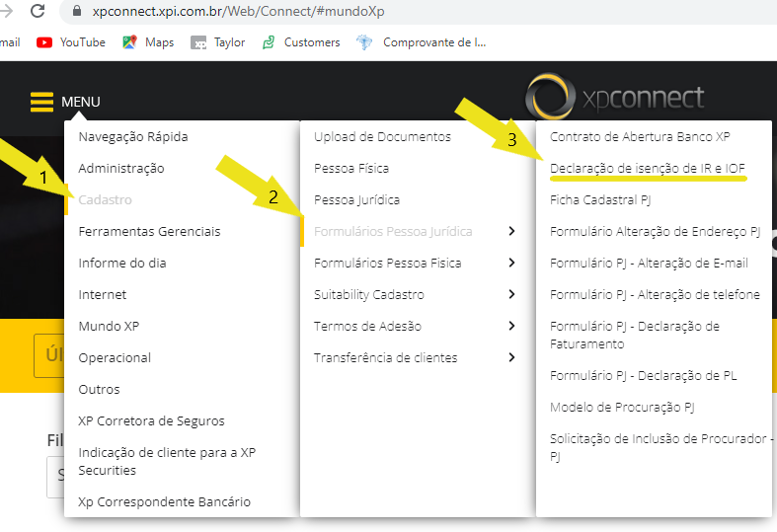Open Solicitação de Inclusão de Procurador PJ

coord(660,448)
